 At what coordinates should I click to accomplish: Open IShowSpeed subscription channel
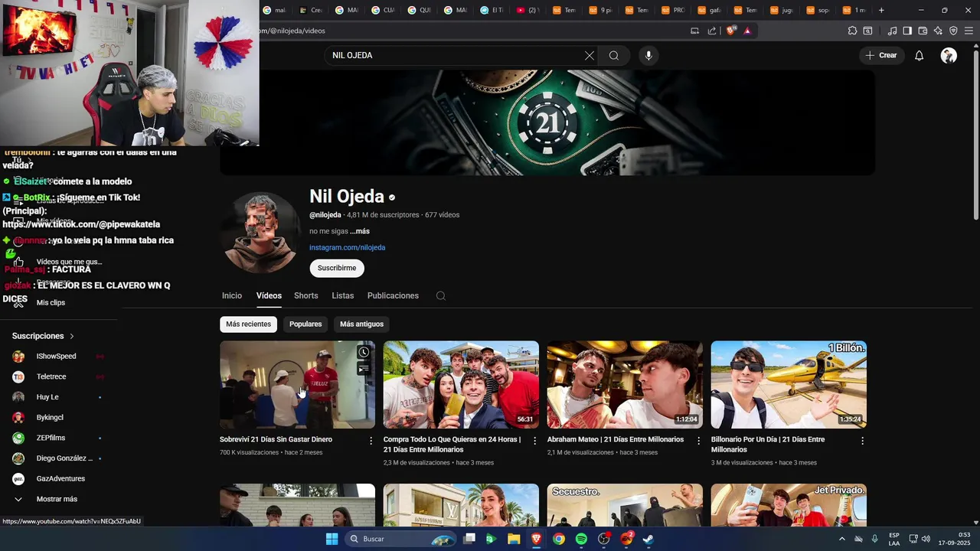coord(57,356)
